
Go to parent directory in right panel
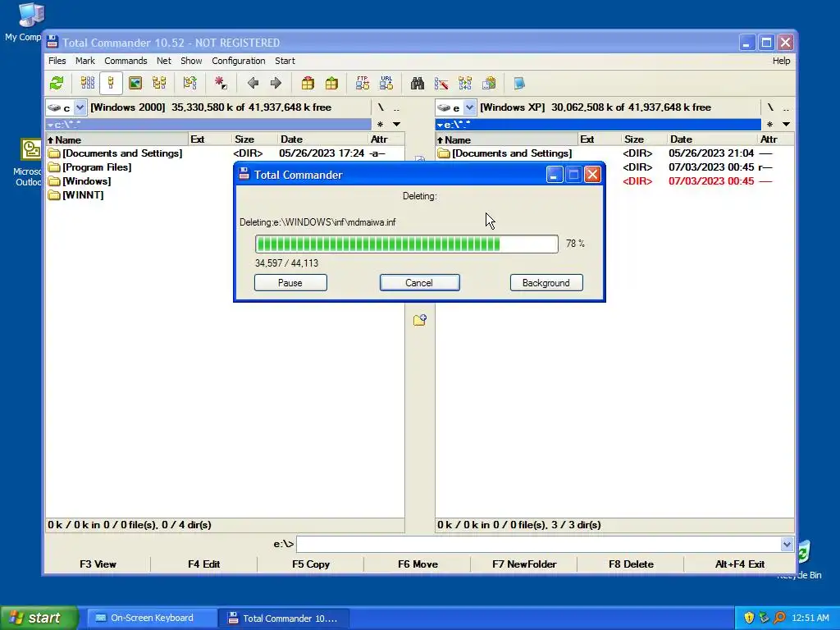[x=786, y=107]
